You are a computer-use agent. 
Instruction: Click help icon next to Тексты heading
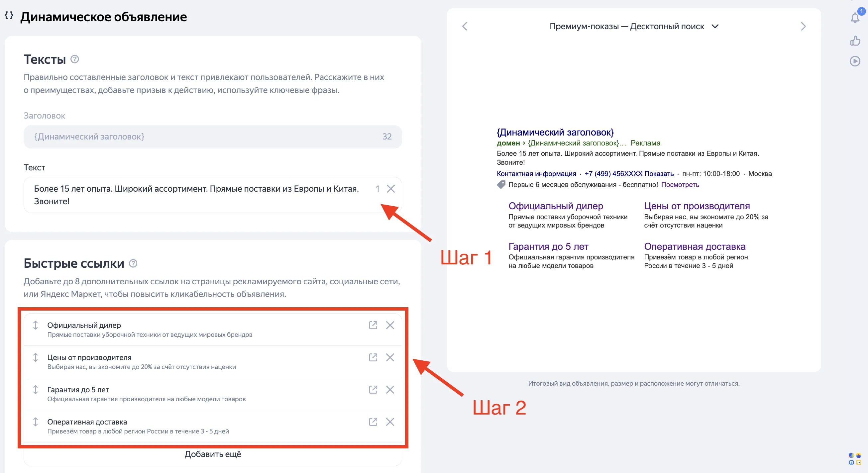74,59
